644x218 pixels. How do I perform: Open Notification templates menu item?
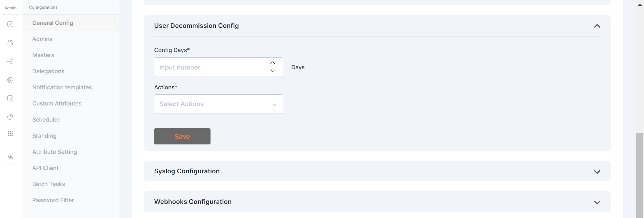tap(62, 87)
